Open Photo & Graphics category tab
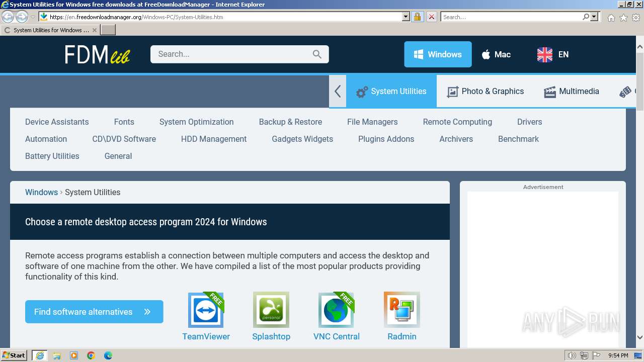The width and height of the screenshot is (644, 362). tap(486, 91)
